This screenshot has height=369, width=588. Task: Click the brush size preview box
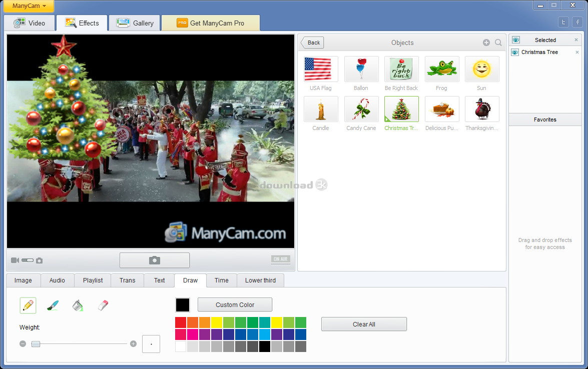[151, 344]
